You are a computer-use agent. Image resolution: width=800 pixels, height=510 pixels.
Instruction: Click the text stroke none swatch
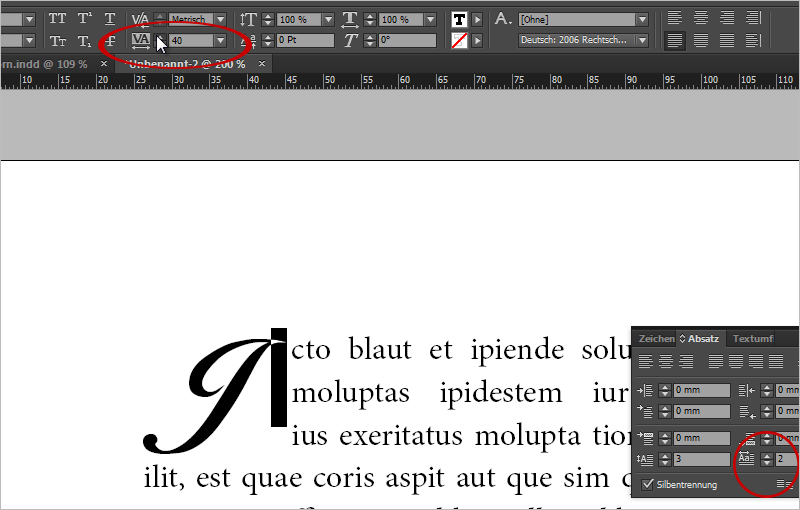(x=459, y=40)
